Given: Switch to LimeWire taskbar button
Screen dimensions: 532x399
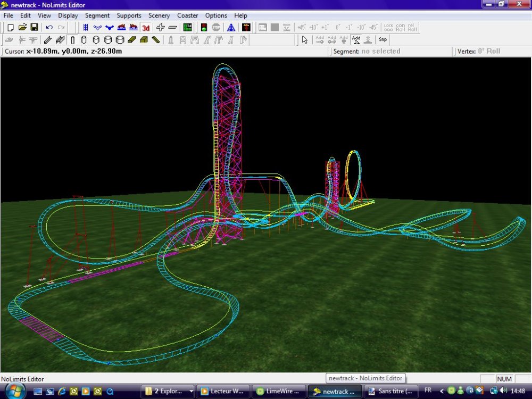Looking at the screenshot, I should 279,391.
